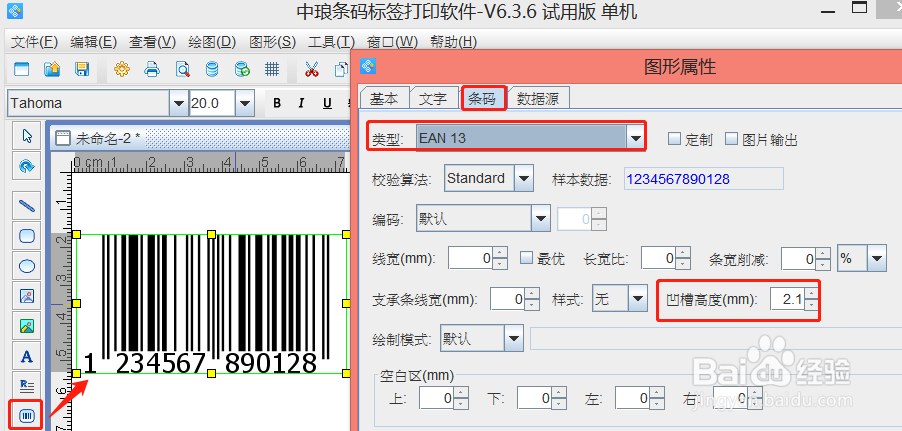Apply Bold formatting button
This screenshot has height=431, width=902.
coord(277,104)
